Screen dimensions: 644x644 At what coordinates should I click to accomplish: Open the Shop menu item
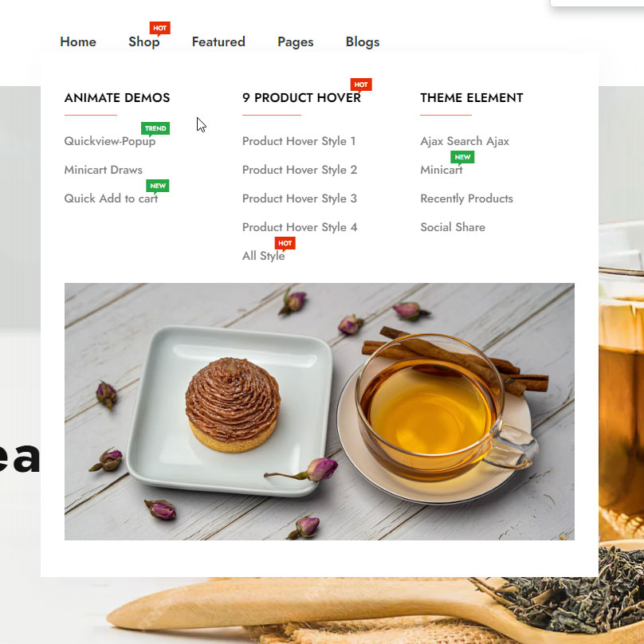[143, 42]
